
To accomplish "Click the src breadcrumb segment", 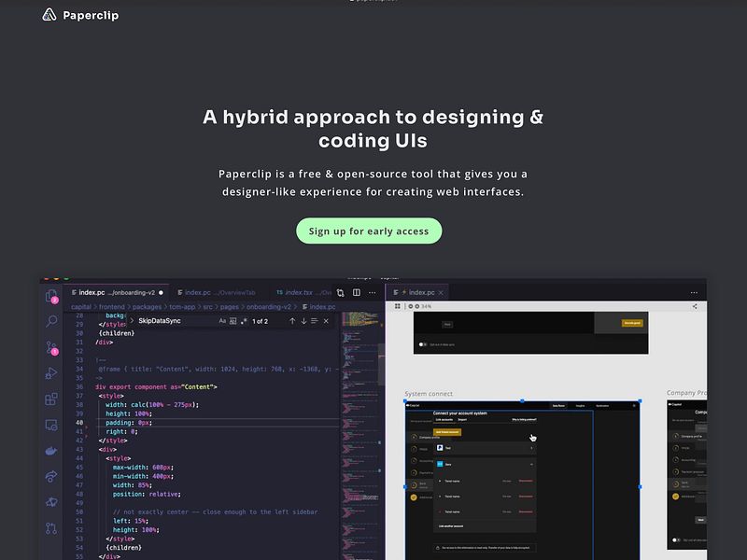I will point(207,307).
